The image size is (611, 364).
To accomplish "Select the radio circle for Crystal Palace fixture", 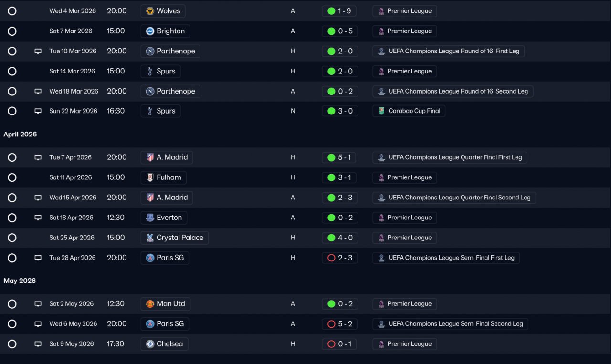I will tap(12, 238).
